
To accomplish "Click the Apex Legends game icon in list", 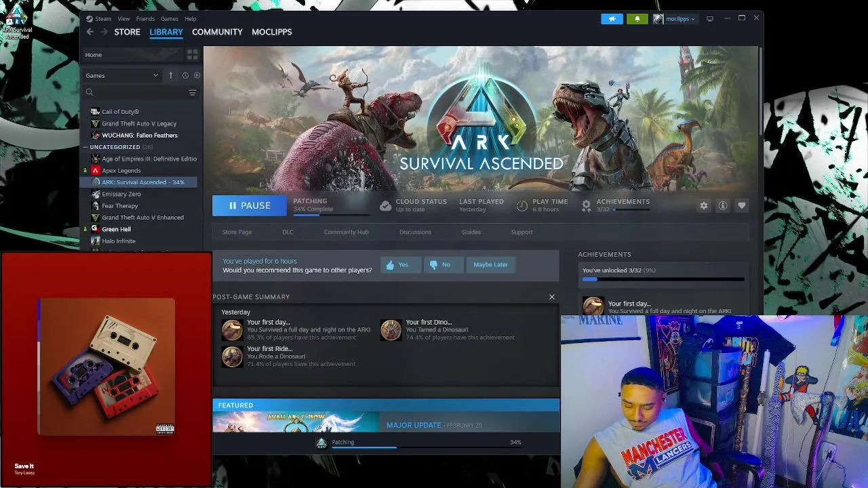I will point(96,171).
